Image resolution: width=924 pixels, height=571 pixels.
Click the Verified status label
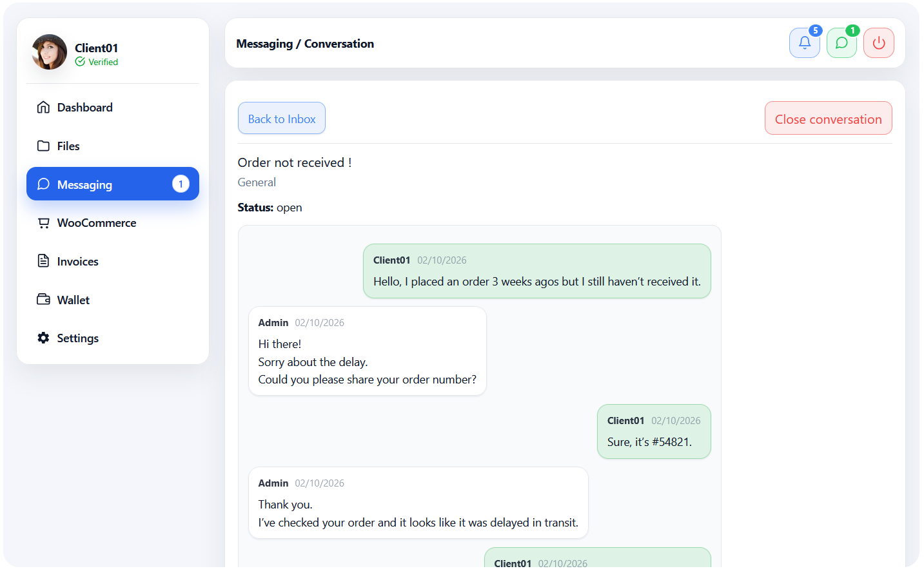103,63
